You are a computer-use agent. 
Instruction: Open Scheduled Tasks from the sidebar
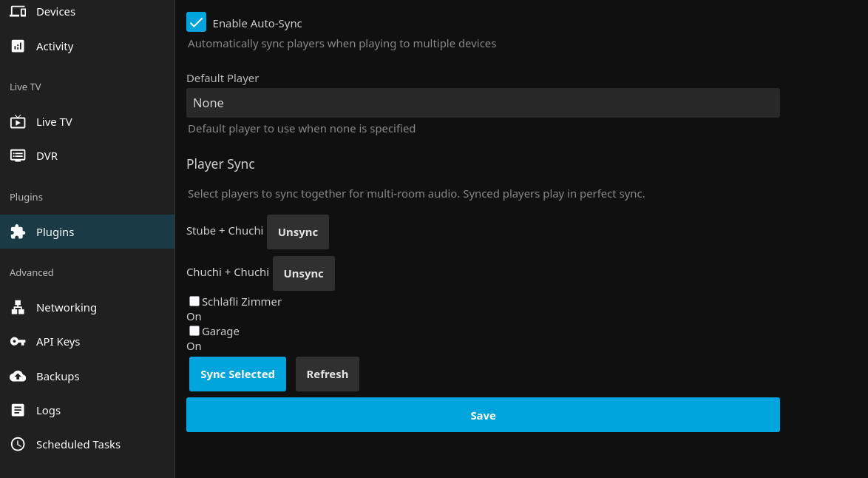[x=18, y=444]
